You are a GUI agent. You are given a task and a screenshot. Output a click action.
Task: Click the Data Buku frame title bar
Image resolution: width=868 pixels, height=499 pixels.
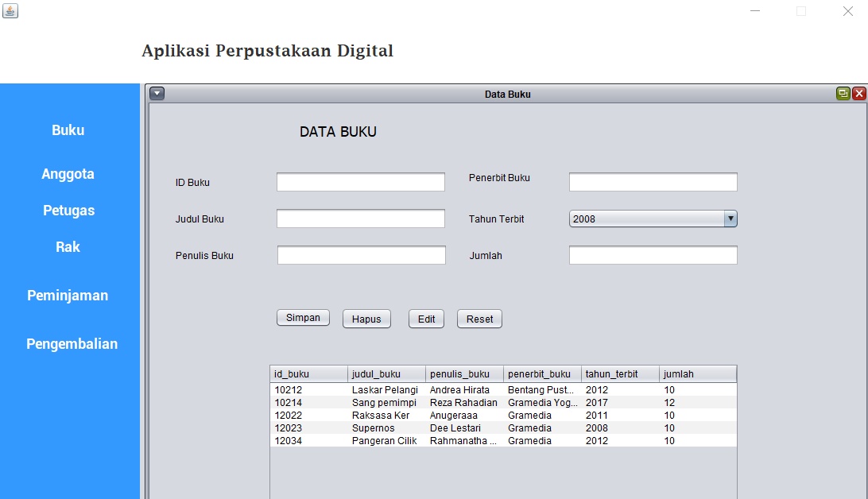(x=507, y=94)
